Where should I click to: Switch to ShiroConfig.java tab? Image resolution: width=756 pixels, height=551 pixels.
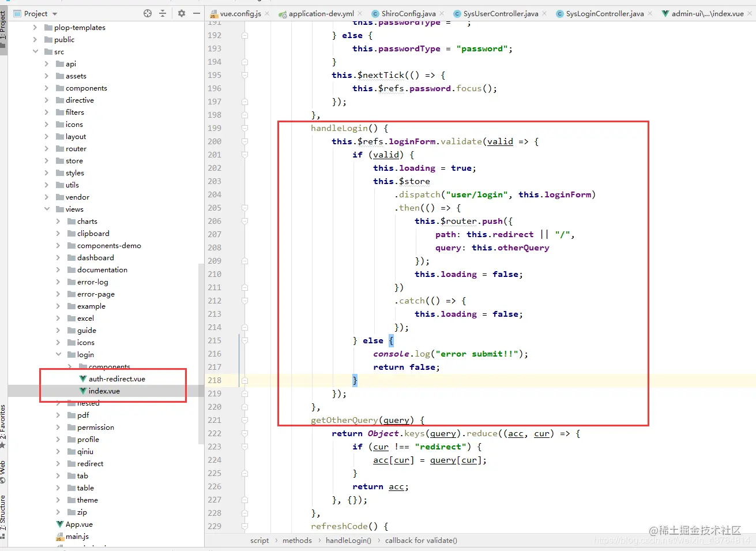click(x=408, y=13)
